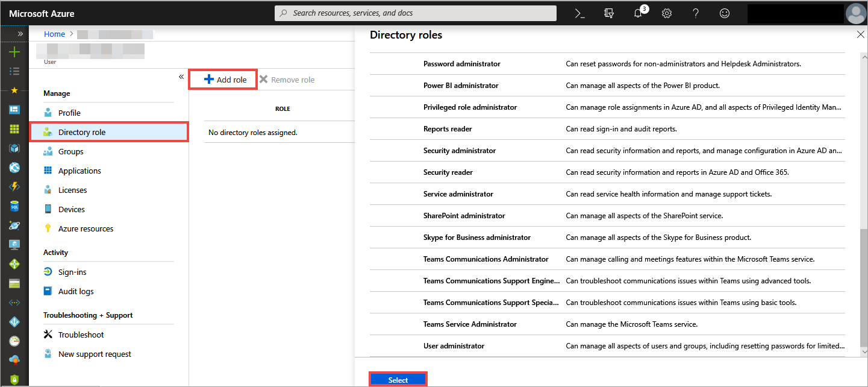868x387 pixels.
Task: Open portal settings gear
Action: pyautogui.click(x=667, y=13)
